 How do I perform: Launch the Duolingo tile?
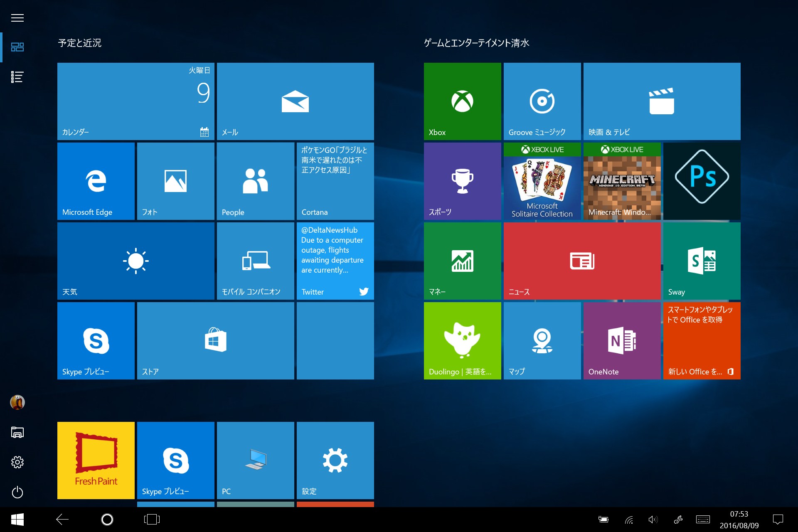[x=462, y=340]
